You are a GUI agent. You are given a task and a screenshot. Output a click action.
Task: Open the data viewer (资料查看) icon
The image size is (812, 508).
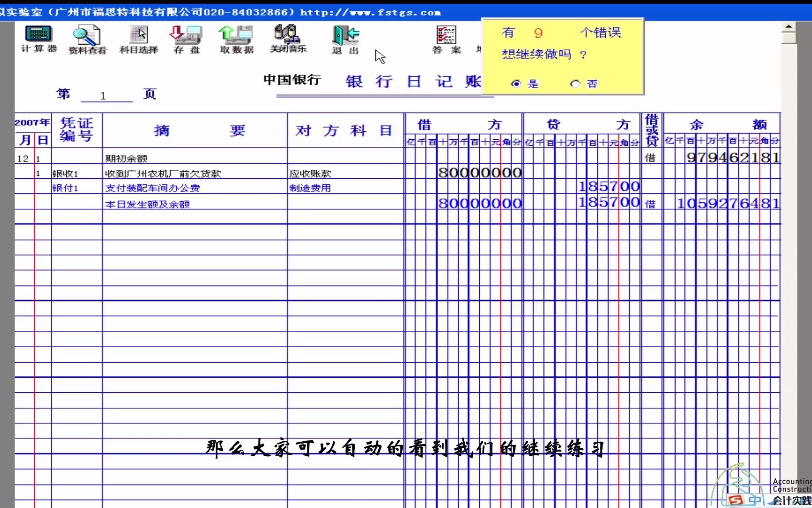pyautogui.click(x=87, y=40)
